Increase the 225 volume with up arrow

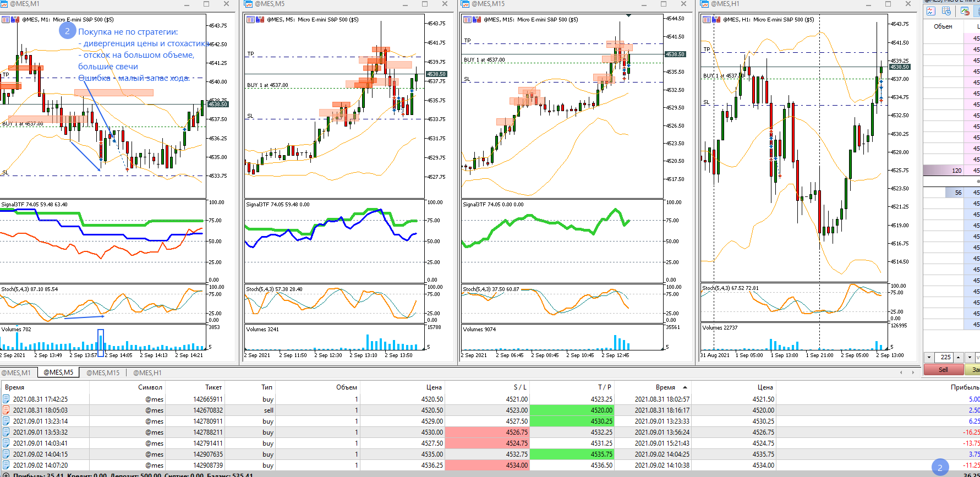[x=958, y=357]
